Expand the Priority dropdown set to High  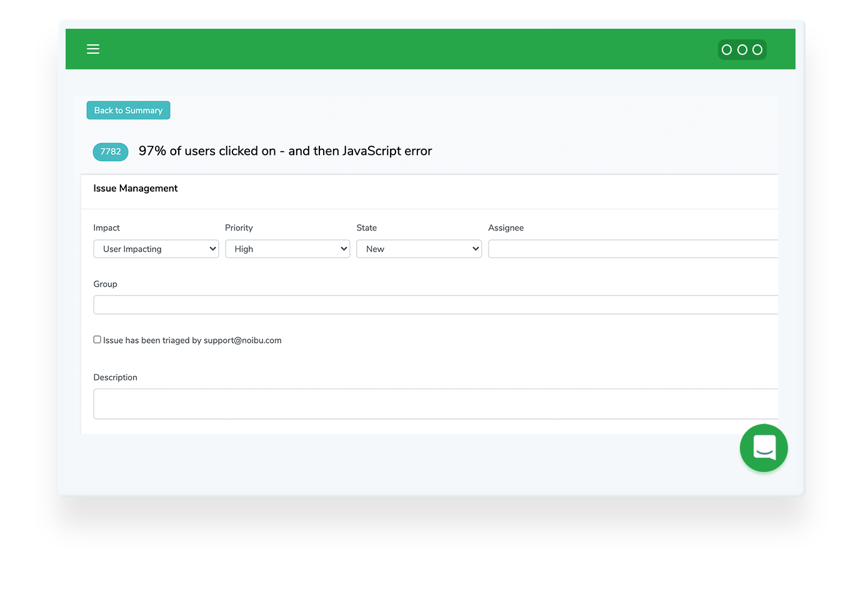point(287,249)
